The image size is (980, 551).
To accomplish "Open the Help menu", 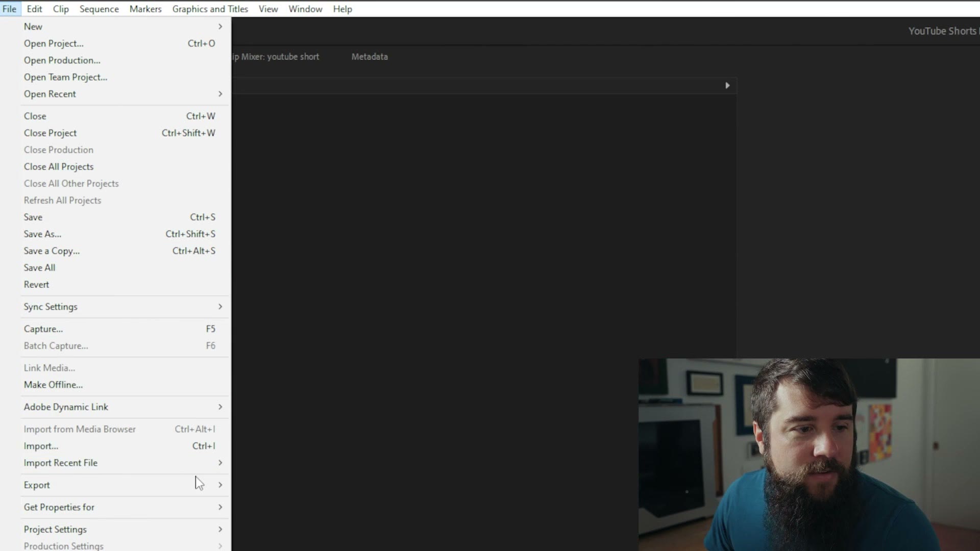I will (x=342, y=9).
